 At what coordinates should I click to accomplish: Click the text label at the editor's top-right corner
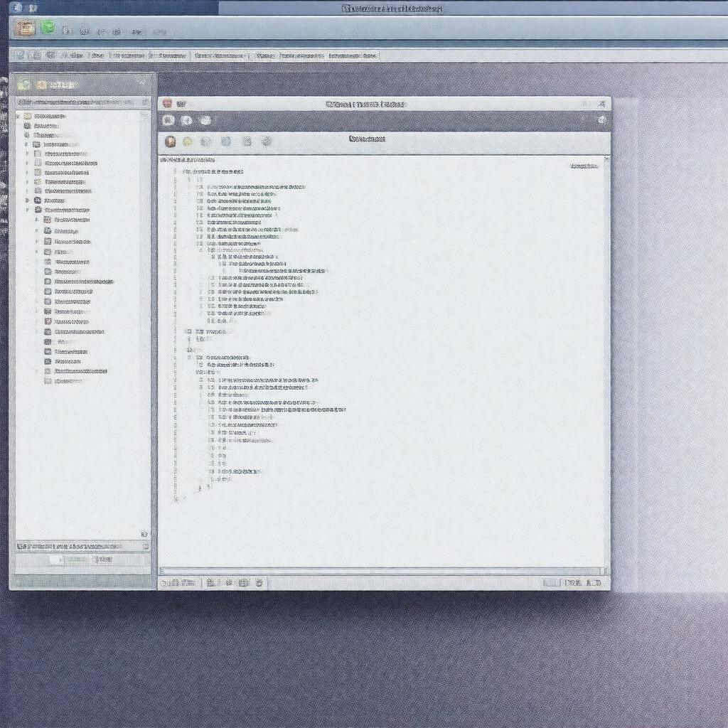[583, 166]
